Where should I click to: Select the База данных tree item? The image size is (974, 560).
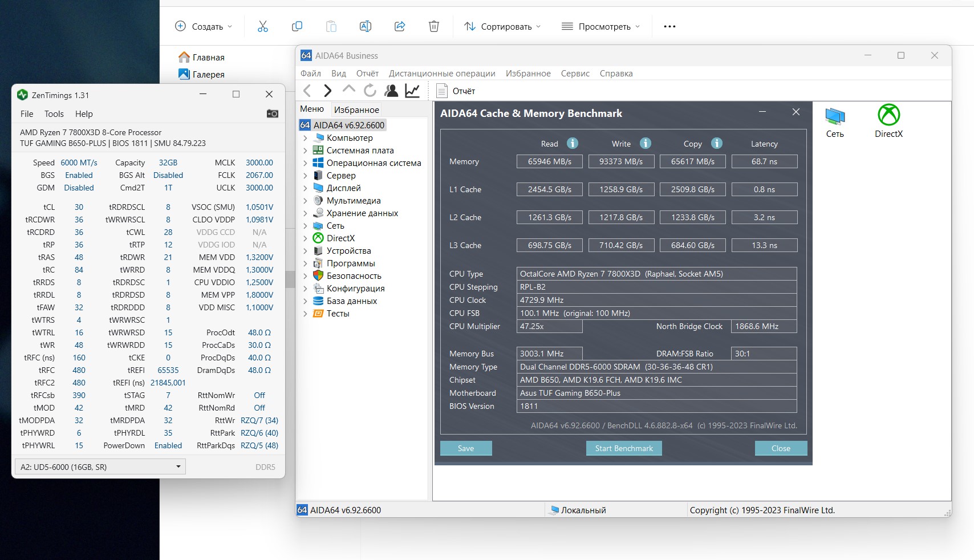point(351,301)
